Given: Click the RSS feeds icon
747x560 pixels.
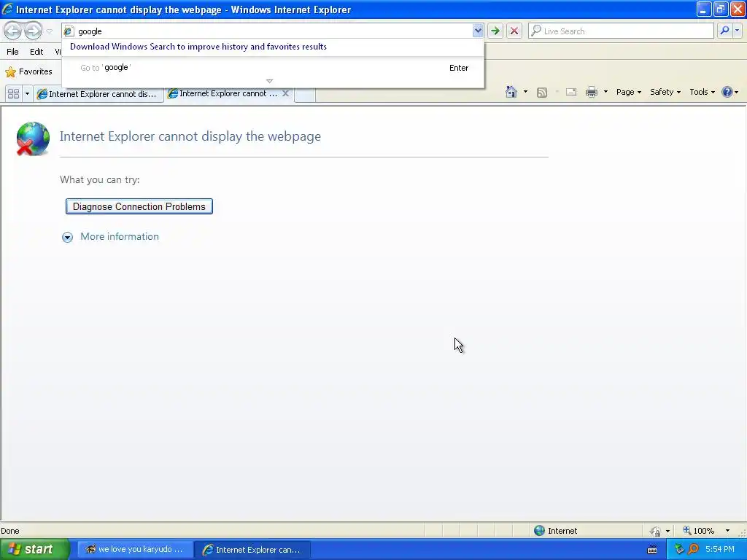Looking at the screenshot, I should pyautogui.click(x=542, y=93).
